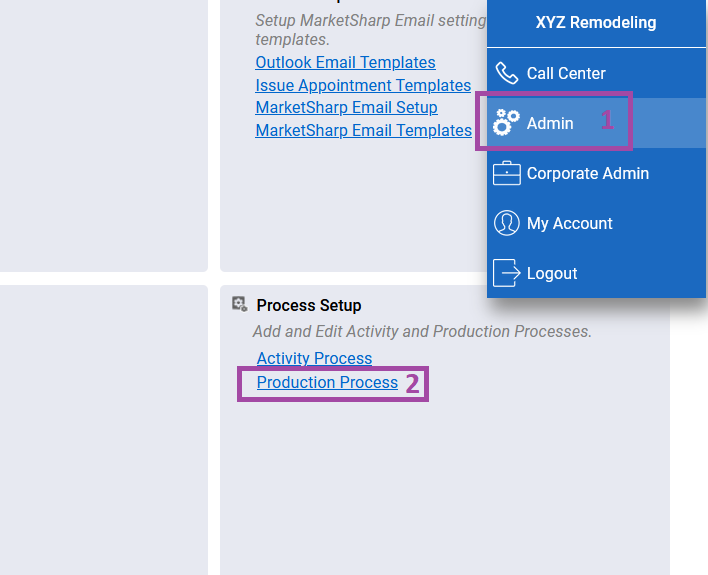Open Corporate Admin menu entry
The height and width of the screenshot is (575, 708).
[596, 173]
